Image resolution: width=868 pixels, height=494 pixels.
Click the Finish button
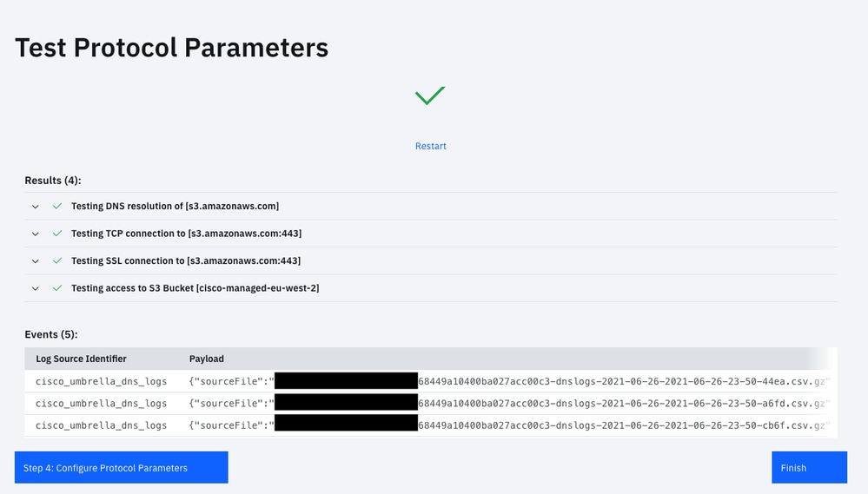pyautogui.click(x=809, y=468)
